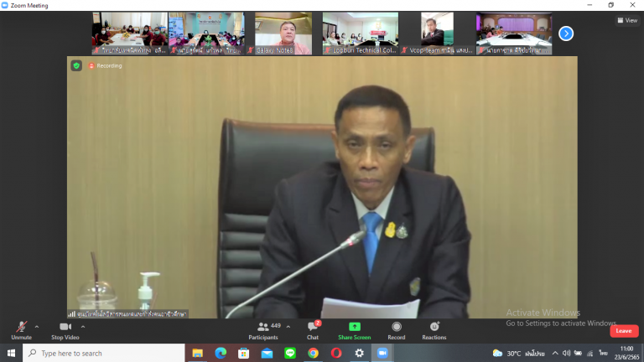Open the Participants panel
The width and height of the screenshot is (644, 362).
click(263, 328)
